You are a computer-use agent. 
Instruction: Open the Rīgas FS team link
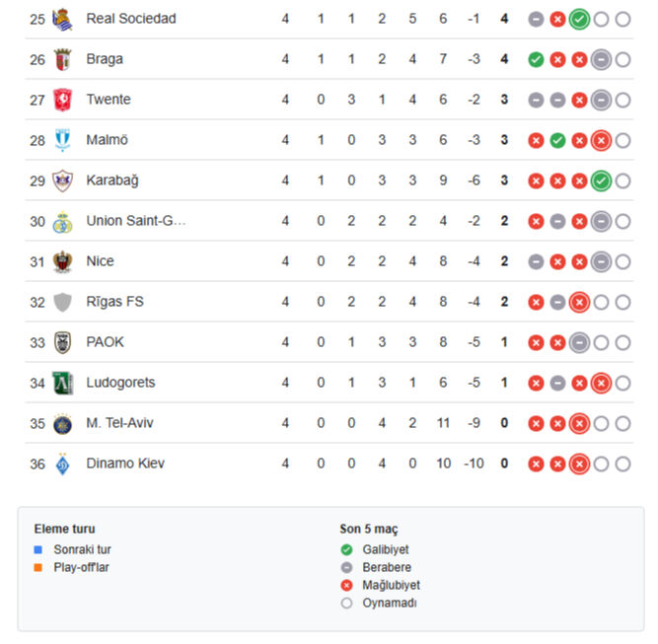click(114, 302)
